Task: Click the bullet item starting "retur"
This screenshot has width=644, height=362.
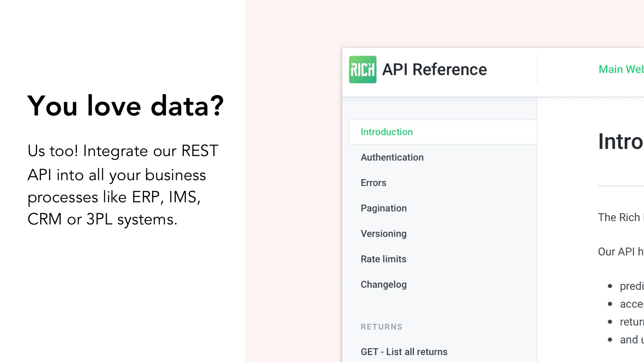Action: pos(631,322)
